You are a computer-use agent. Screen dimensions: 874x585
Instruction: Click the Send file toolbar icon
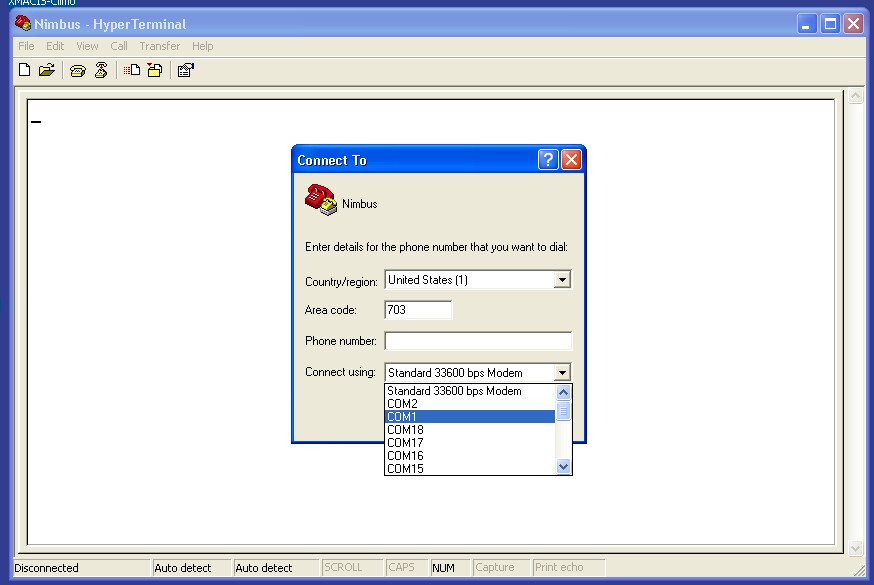coord(132,70)
